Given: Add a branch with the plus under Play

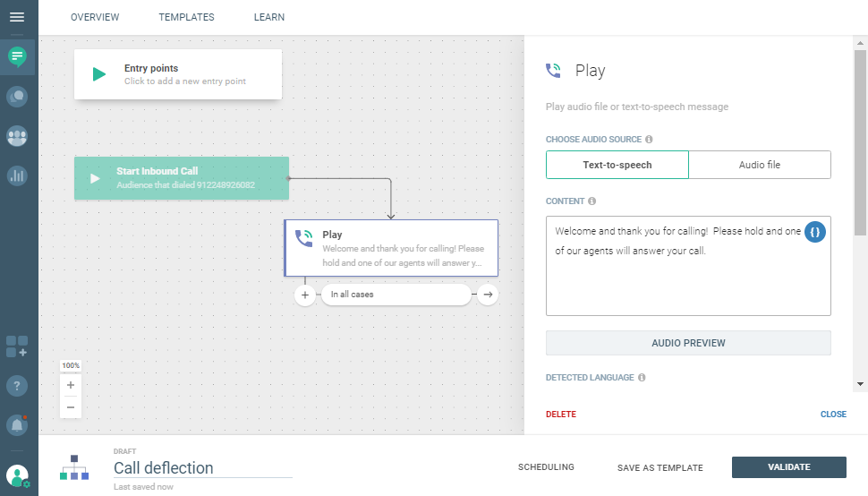Looking at the screenshot, I should (305, 295).
